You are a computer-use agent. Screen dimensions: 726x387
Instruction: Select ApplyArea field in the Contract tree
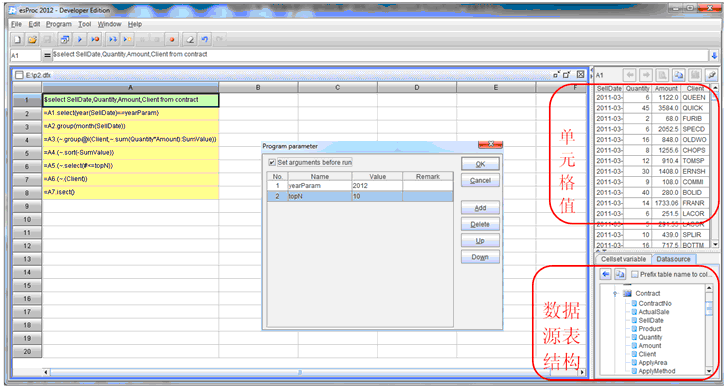click(652, 363)
